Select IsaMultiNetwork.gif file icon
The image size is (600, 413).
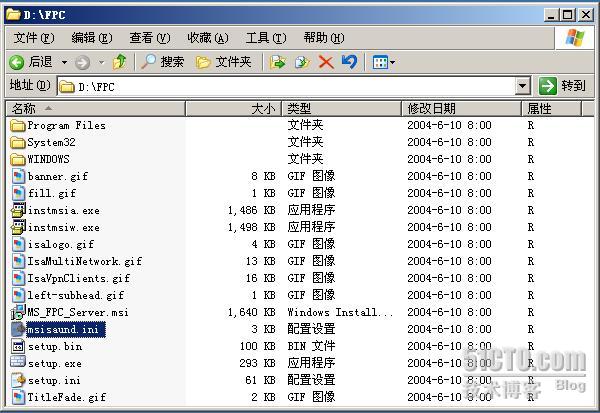[x=18, y=261]
